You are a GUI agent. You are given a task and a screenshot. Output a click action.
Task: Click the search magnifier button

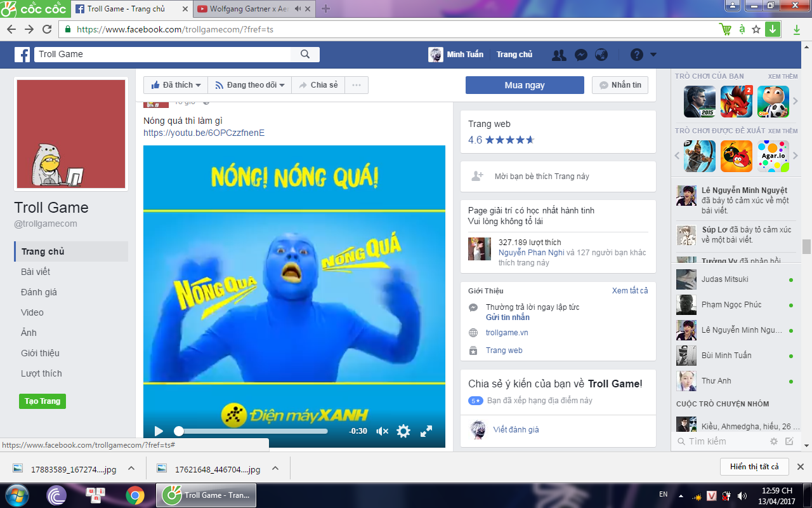tap(305, 54)
